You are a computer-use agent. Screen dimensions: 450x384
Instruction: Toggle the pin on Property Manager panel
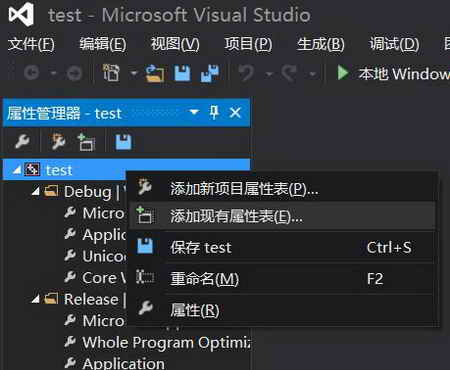[214, 112]
